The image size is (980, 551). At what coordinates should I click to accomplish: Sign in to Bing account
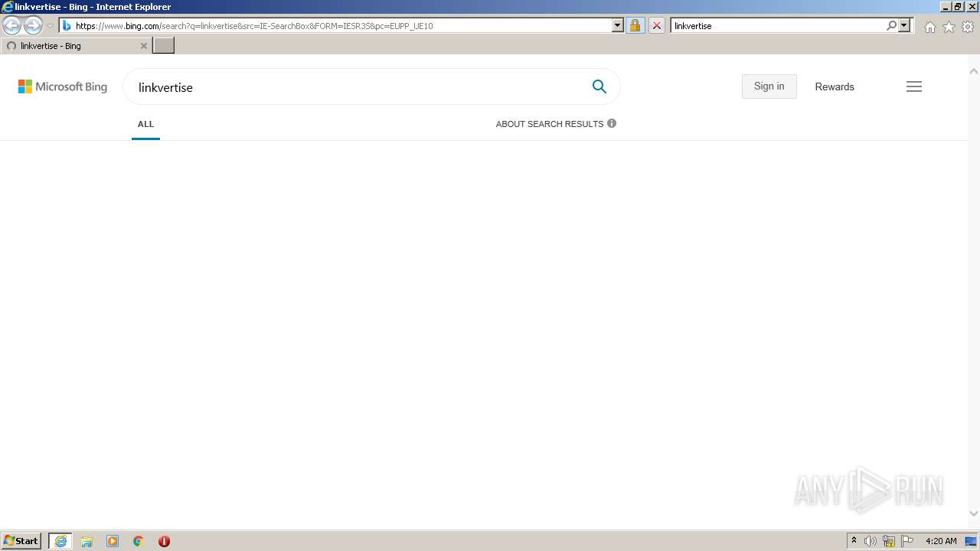[769, 86]
